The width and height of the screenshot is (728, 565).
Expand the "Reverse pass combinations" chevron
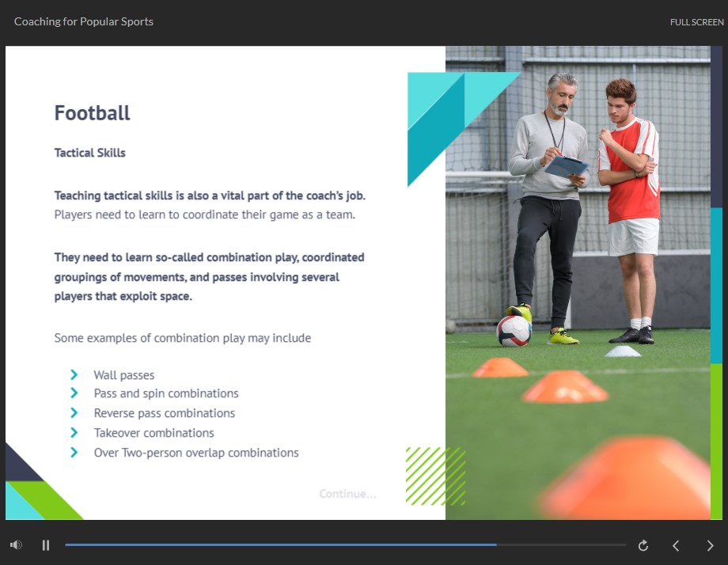pos(74,413)
